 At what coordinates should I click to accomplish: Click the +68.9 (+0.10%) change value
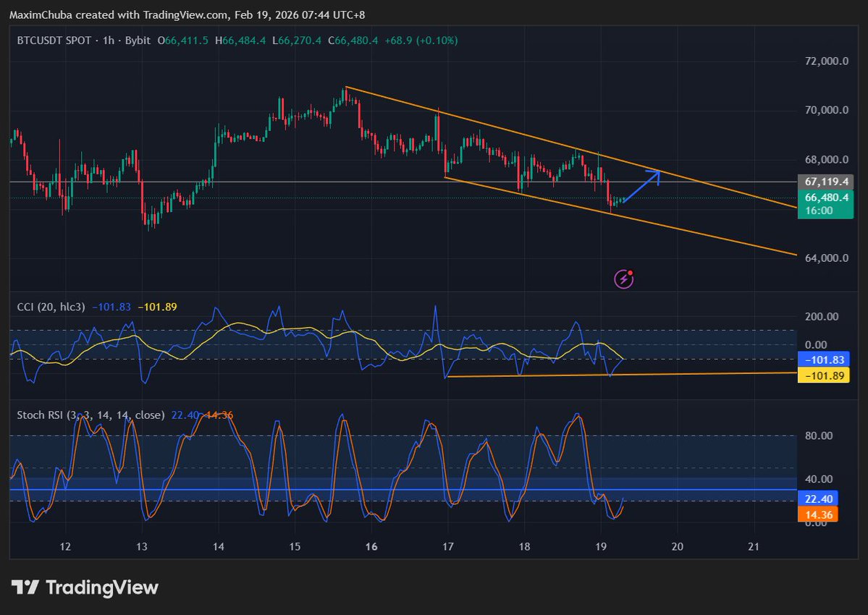[x=421, y=41]
